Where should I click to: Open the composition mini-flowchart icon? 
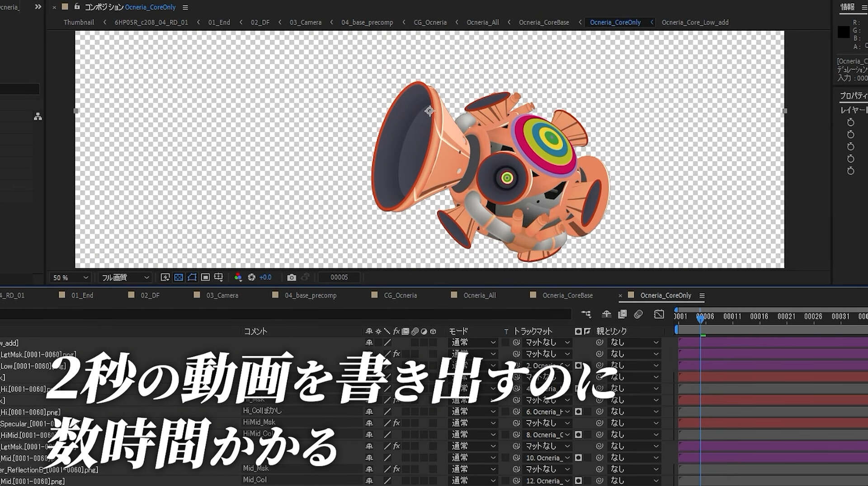[586, 314]
